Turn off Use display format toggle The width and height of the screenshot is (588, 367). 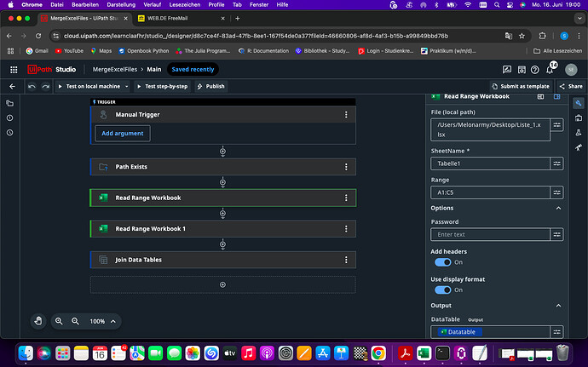pos(442,290)
